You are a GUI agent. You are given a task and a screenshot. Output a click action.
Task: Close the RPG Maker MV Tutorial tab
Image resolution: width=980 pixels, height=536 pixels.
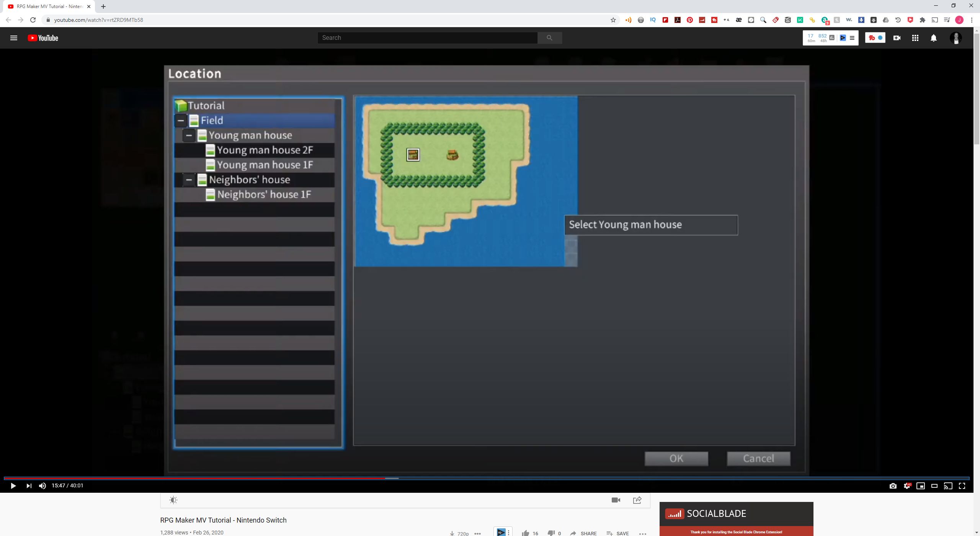pyautogui.click(x=89, y=7)
